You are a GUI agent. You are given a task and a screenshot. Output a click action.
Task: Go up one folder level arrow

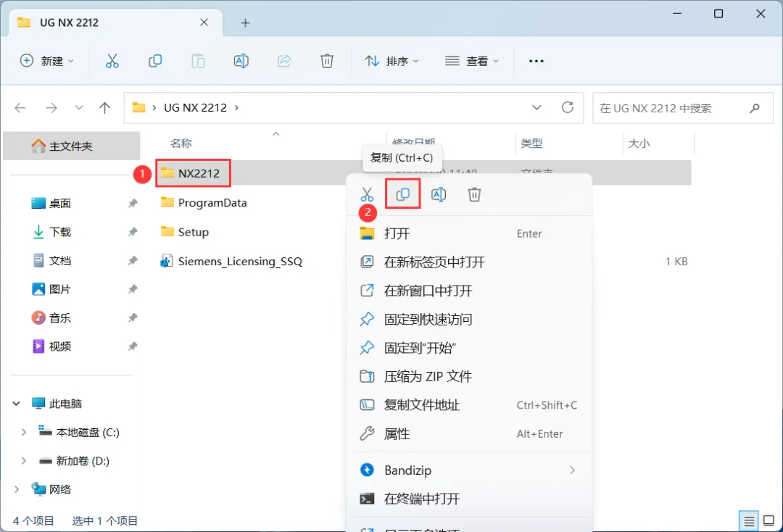(x=105, y=108)
